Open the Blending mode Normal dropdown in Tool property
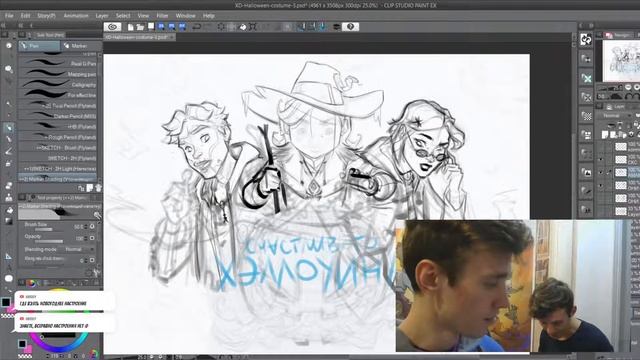 coord(78,249)
